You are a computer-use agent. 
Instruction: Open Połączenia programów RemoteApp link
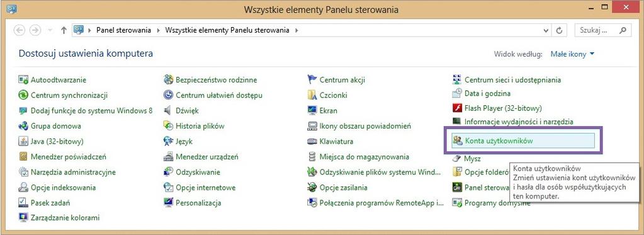coord(381,202)
